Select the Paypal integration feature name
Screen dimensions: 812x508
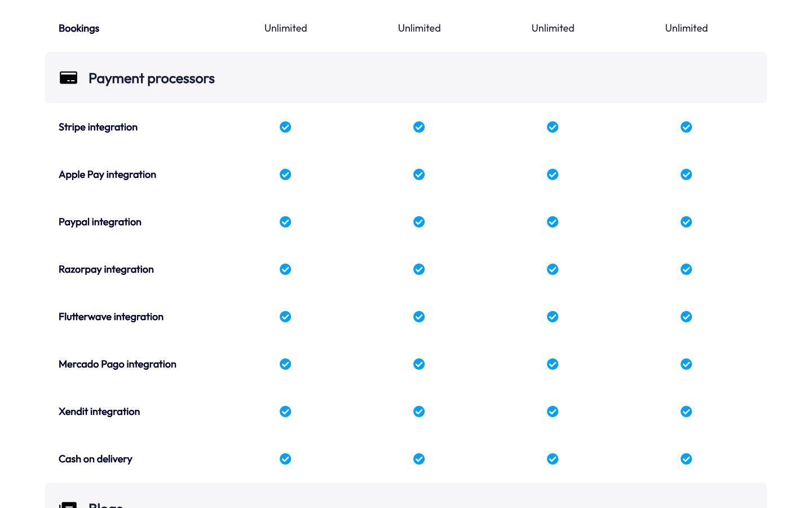(100, 222)
